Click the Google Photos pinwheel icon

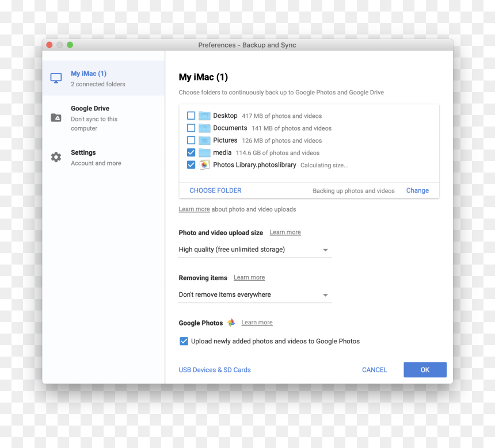[x=231, y=323]
